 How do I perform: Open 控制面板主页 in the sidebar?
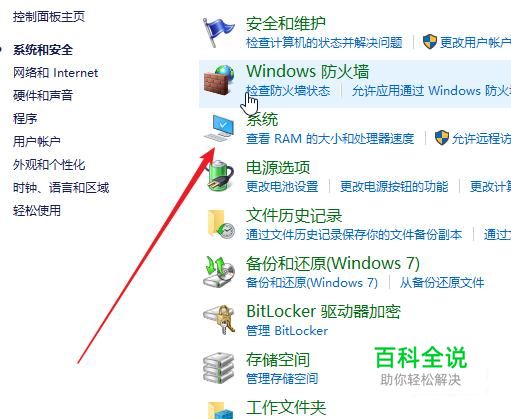coord(49,17)
